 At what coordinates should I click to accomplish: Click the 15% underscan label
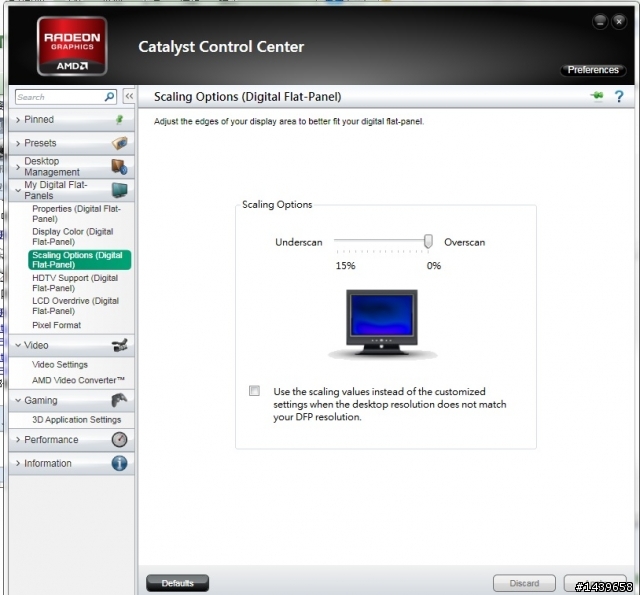coord(345,266)
